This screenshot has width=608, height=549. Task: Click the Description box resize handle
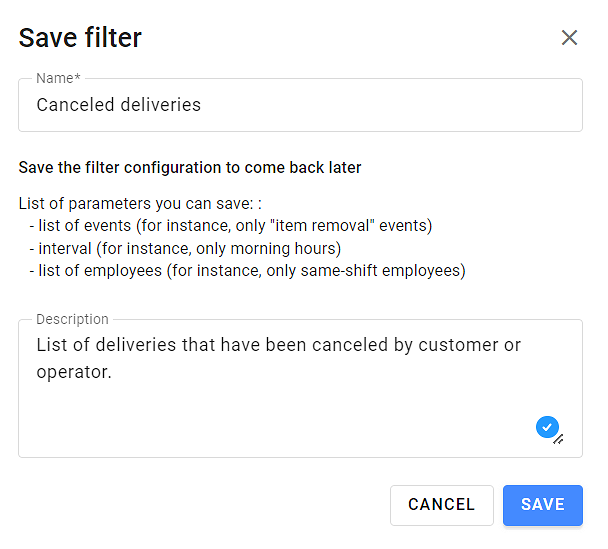point(558,438)
